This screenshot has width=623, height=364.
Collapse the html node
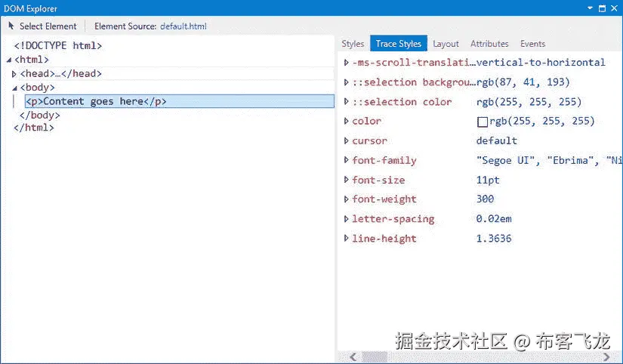(9, 60)
